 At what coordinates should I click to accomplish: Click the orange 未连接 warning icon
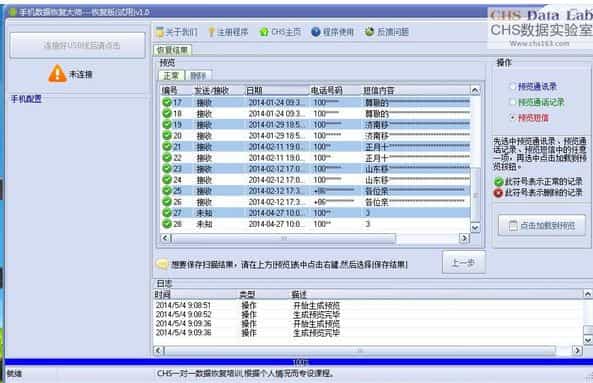(57, 74)
